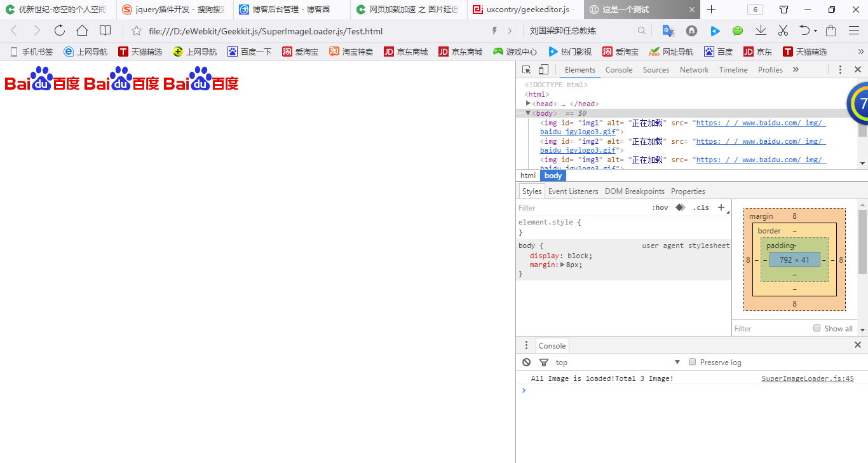Open the browser downloads arrow icon

[x=761, y=31]
